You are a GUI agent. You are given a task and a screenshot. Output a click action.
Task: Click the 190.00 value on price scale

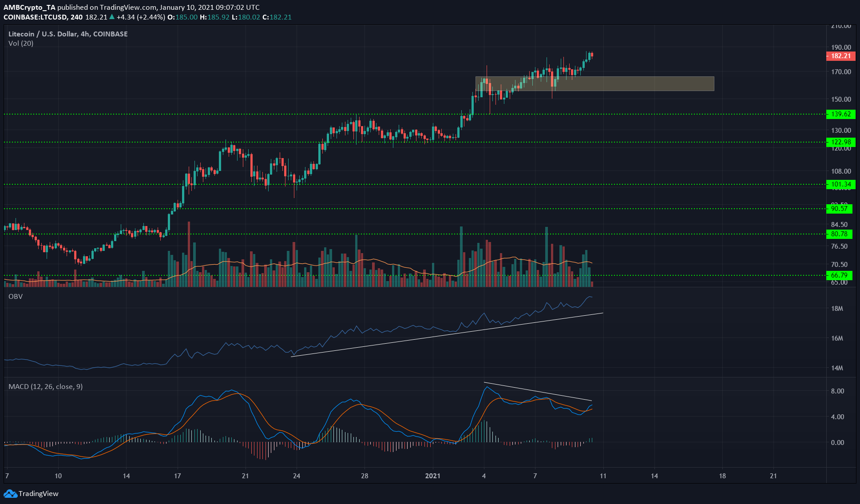[841, 48]
